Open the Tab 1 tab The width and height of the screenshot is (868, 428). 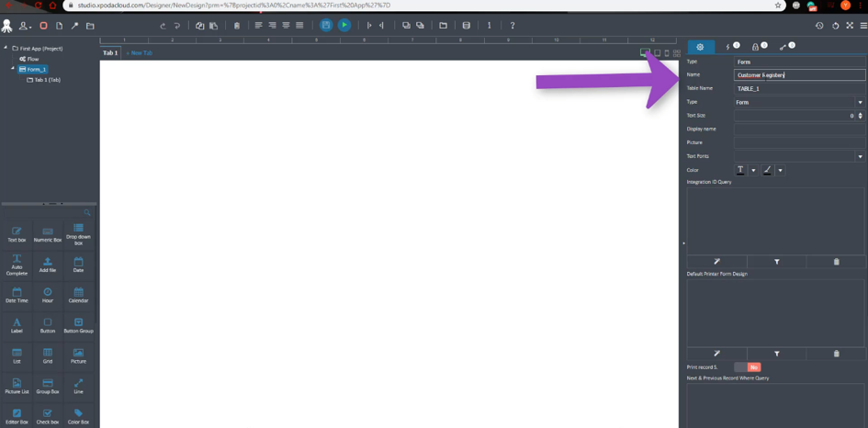pyautogui.click(x=110, y=53)
